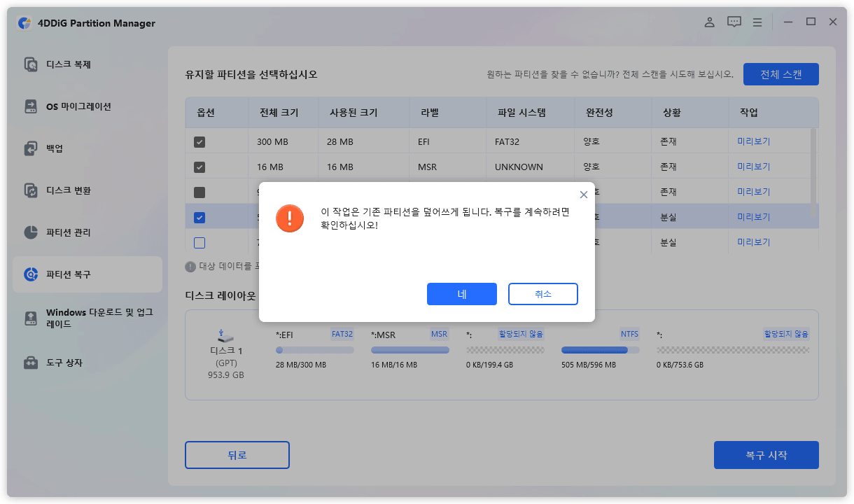Viewport: 854px width, 504px height.
Task: Click the 4DDiG app logo icon
Action: [x=24, y=23]
